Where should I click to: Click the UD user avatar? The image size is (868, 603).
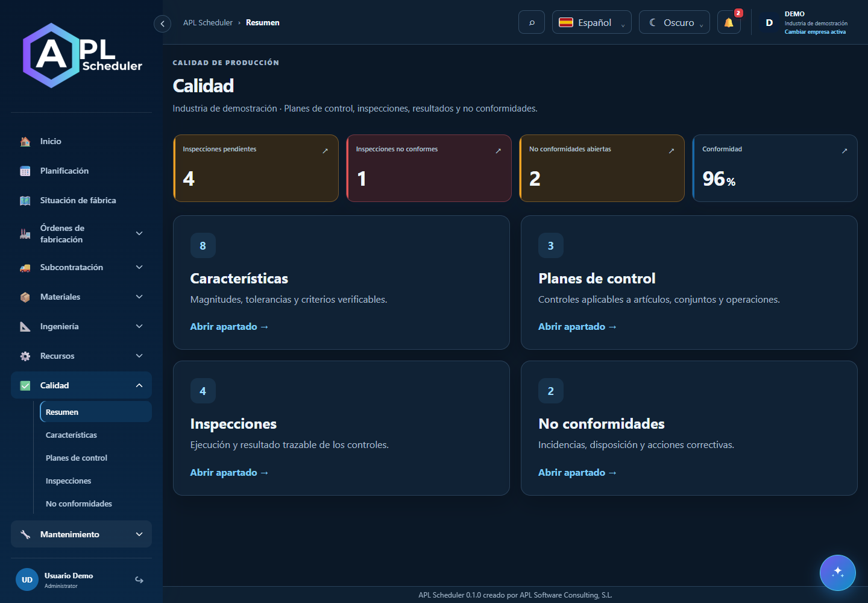[x=27, y=579]
